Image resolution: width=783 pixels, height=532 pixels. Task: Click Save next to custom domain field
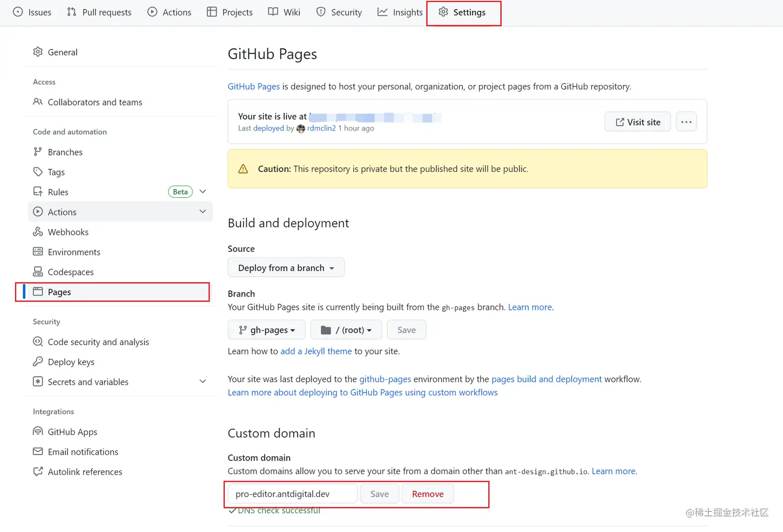[380, 494]
